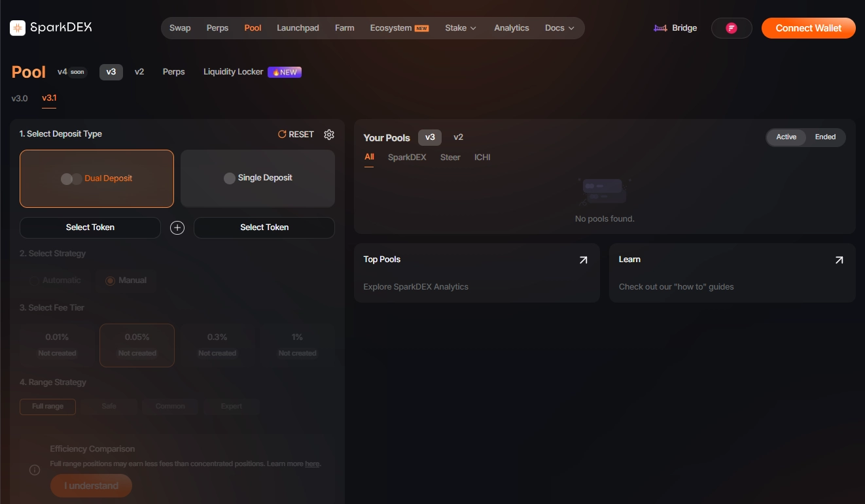Screen dimensions: 865x504
Task: Select v3 in Your Pools
Action: coord(430,137)
